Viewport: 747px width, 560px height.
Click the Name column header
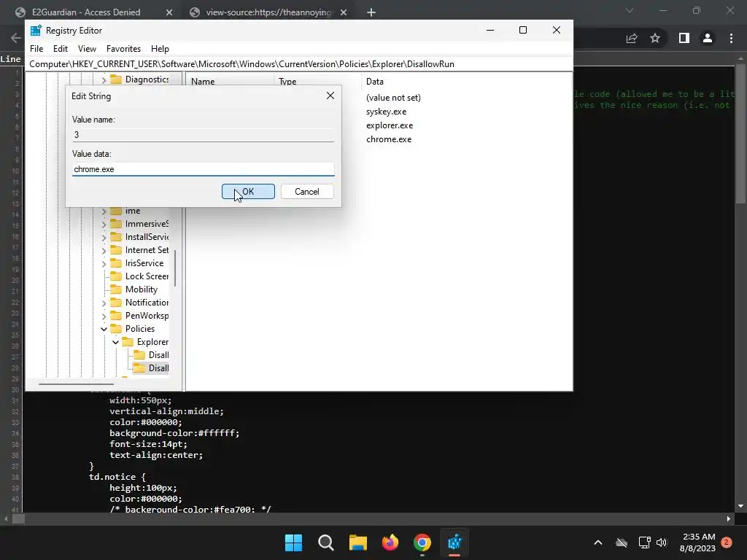(x=203, y=82)
